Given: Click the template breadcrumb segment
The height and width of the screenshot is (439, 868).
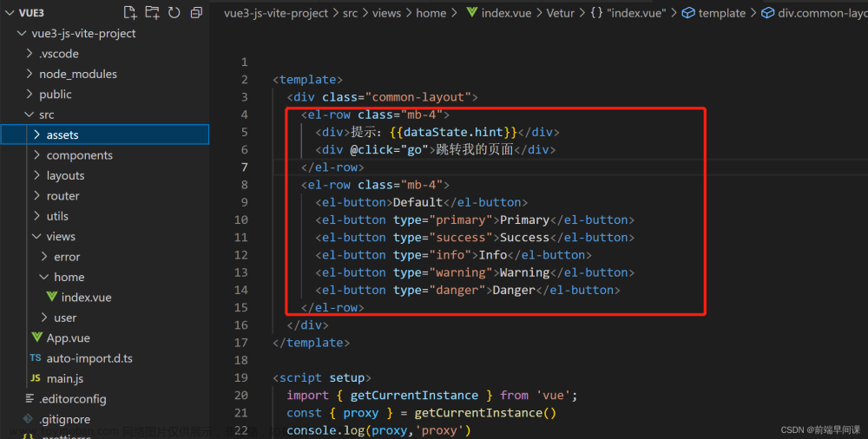Looking at the screenshot, I should click(722, 13).
